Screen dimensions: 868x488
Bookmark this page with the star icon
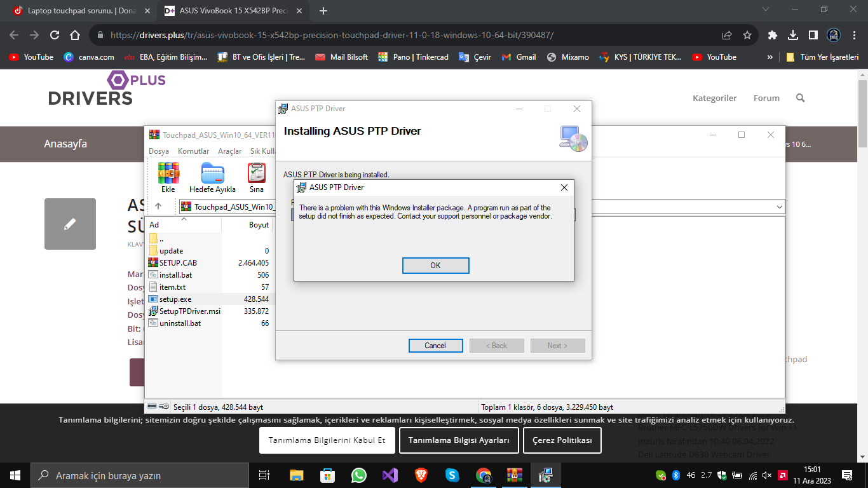[x=747, y=36]
